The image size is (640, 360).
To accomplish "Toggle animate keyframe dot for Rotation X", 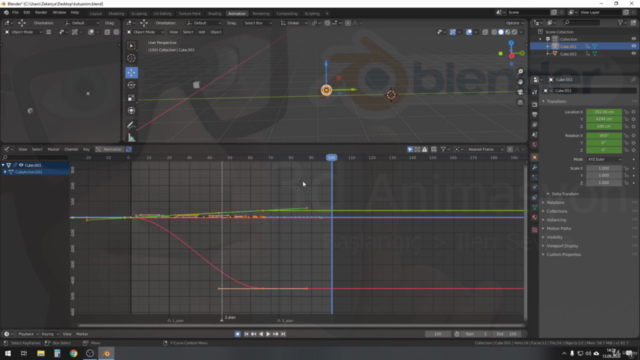I will tap(633, 136).
